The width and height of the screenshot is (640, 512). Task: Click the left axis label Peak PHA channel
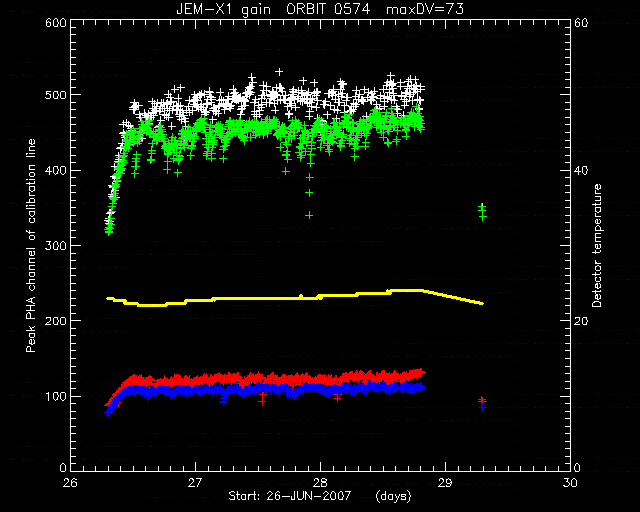tap(31, 246)
